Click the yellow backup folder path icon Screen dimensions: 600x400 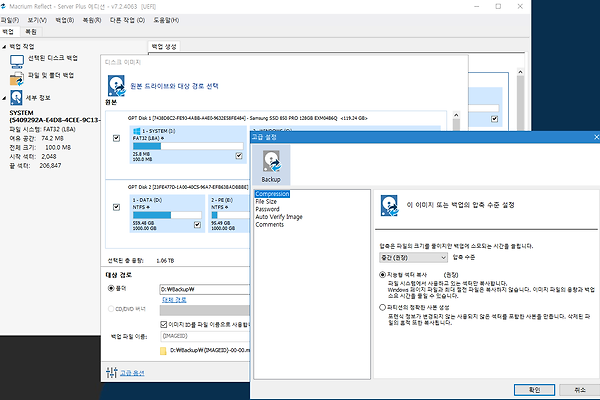(x=164, y=351)
